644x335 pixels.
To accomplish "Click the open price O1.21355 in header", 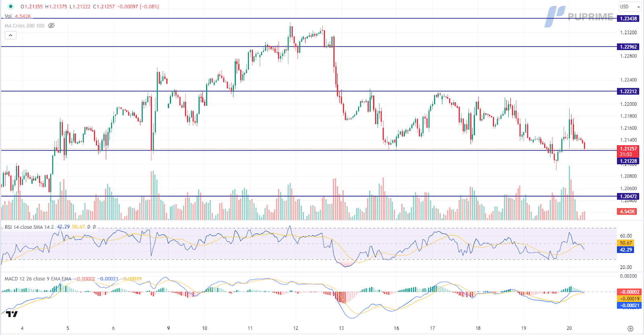I will 31,6.
